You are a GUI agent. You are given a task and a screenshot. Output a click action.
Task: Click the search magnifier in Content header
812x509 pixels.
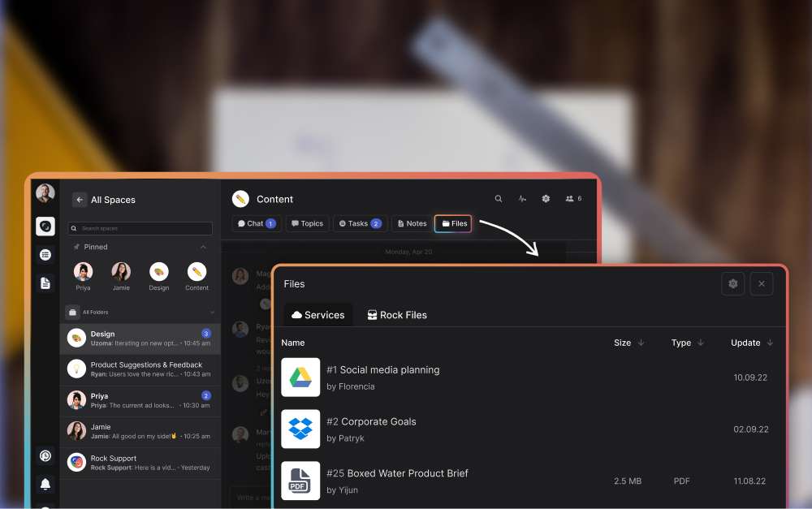coord(499,198)
